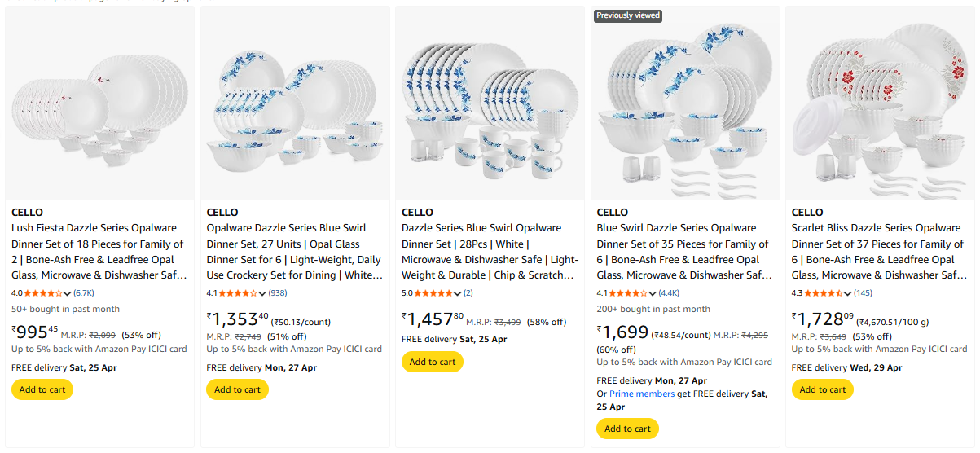Add 27 Units Blue Swirl set to cart
This screenshot has height=453, width=980.
coord(237,389)
